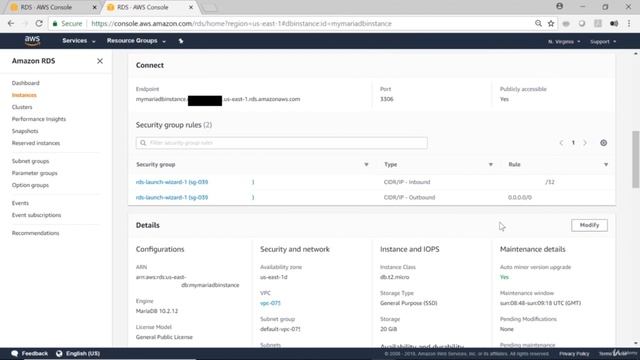
Task: Click the Feedback speech bubble icon
Action: click(x=15, y=353)
